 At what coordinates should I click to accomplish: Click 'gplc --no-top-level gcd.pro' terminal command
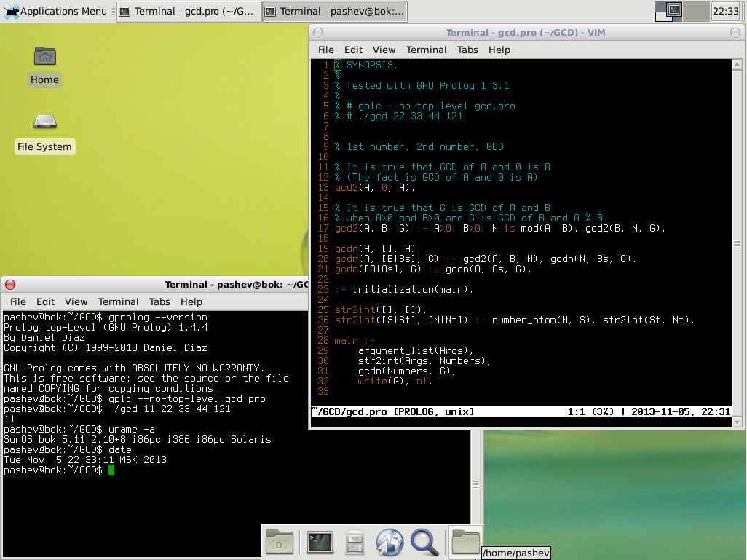[x=186, y=398]
